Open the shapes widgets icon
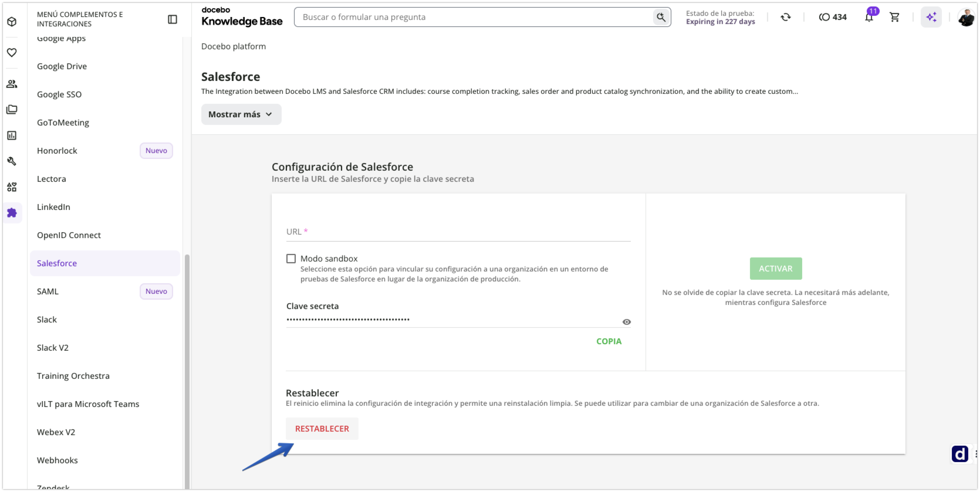This screenshot has width=980, height=492. tap(12, 187)
